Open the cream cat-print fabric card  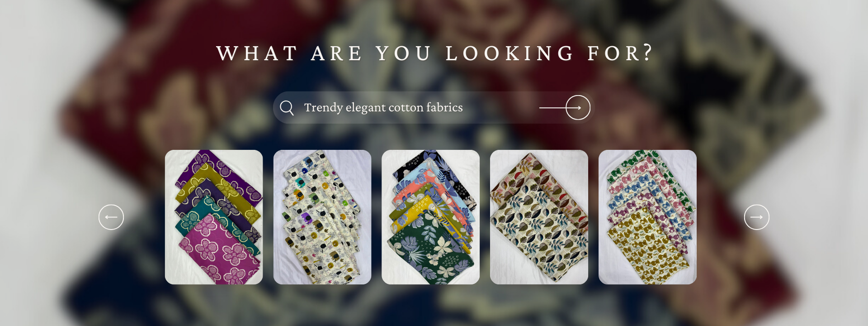tap(322, 217)
